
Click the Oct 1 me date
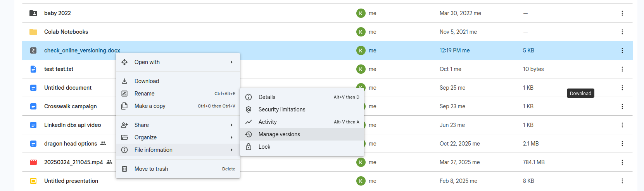(451, 69)
